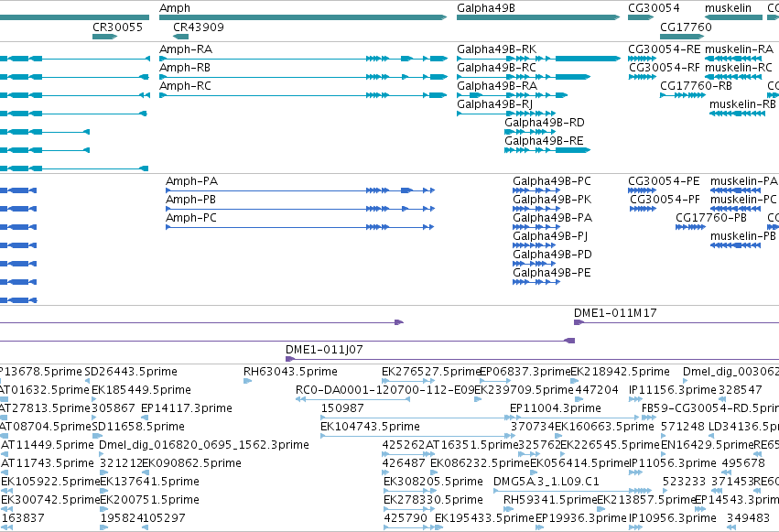Screen dimensions: 779x532
Task: Select the EK195433.5prime EST
Action: click(x=438, y=527)
